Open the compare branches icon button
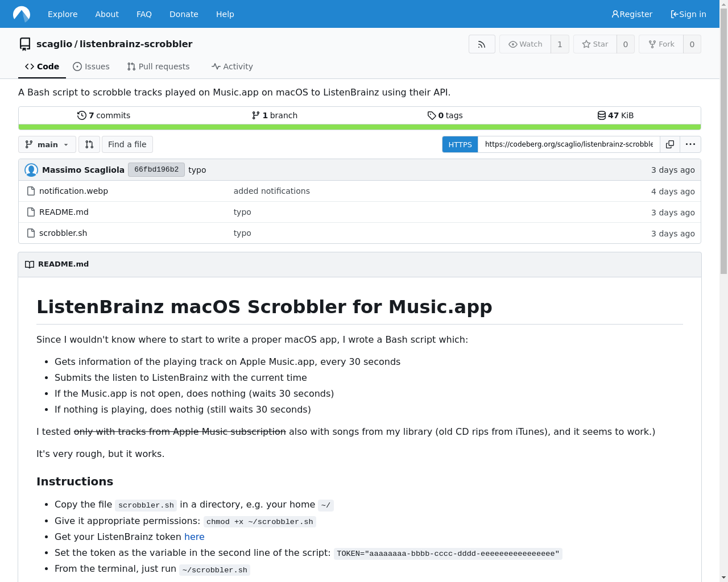This screenshot has height=582, width=728. click(89, 144)
